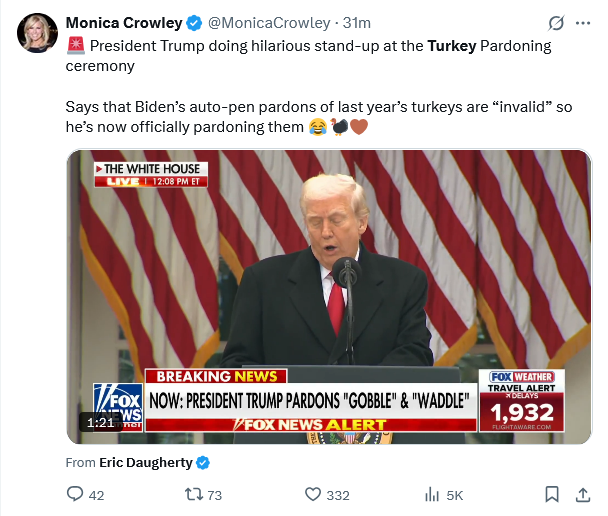
Task: Click the Grok explain icon
Action: pyautogui.click(x=556, y=23)
